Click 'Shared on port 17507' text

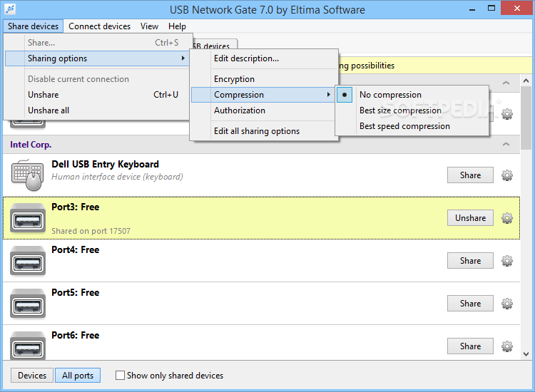91,231
